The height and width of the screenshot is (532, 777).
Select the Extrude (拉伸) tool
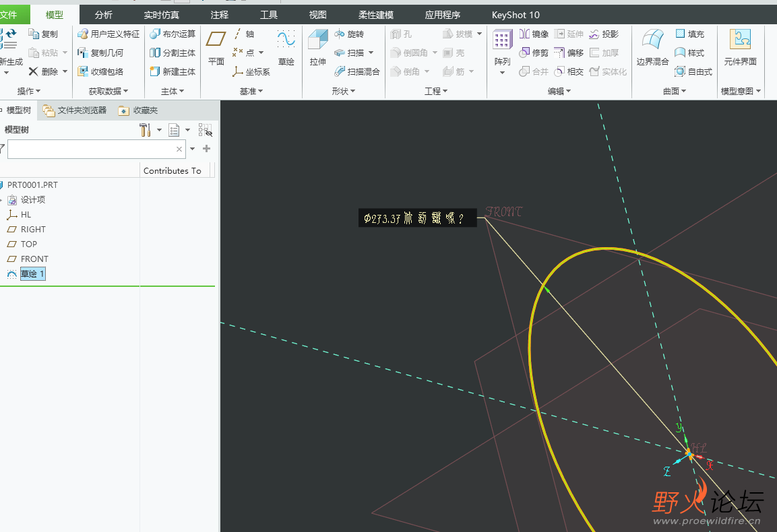point(317,48)
